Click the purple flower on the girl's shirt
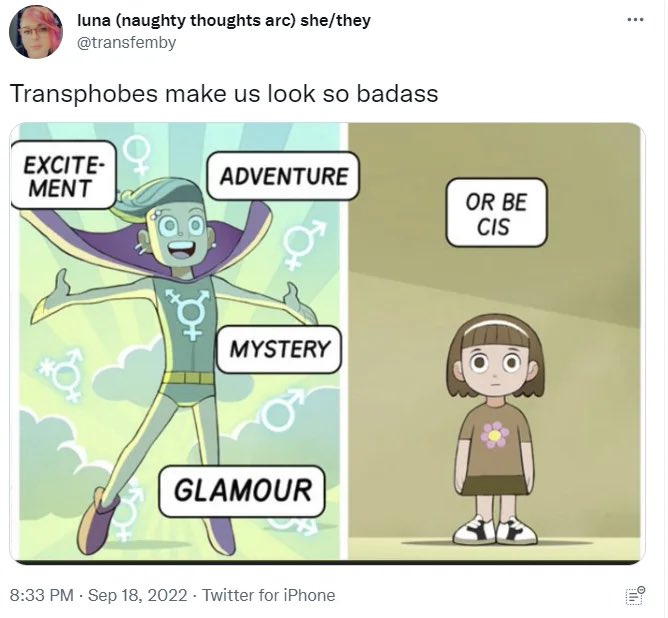Viewport: 668px width, 618px height. pos(495,435)
